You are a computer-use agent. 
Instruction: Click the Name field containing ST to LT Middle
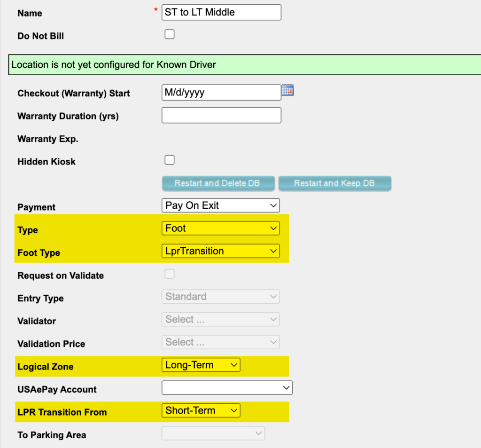[x=221, y=13]
